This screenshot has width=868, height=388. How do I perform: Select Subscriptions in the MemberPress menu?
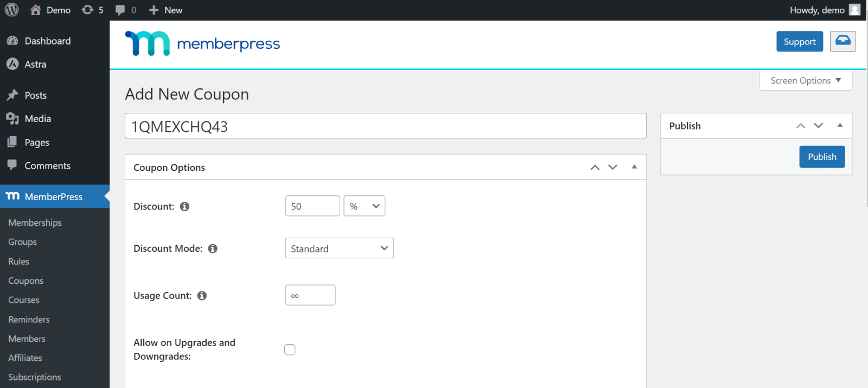click(34, 377)
